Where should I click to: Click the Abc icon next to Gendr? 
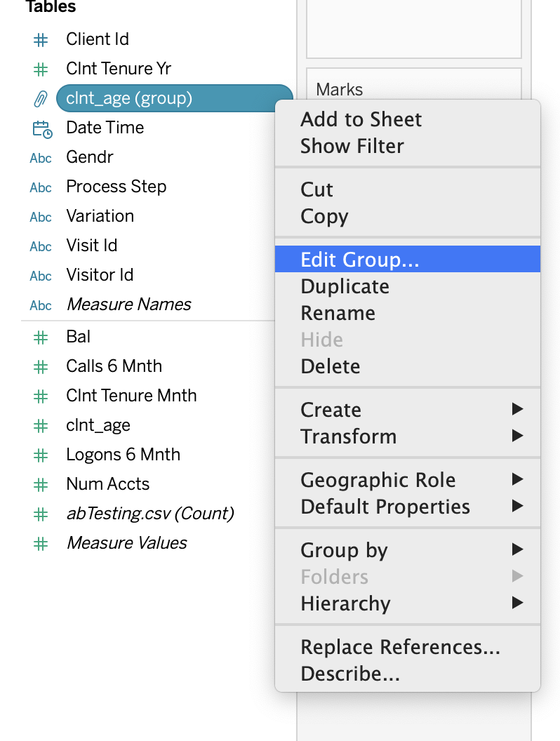(x=41, y=158)
